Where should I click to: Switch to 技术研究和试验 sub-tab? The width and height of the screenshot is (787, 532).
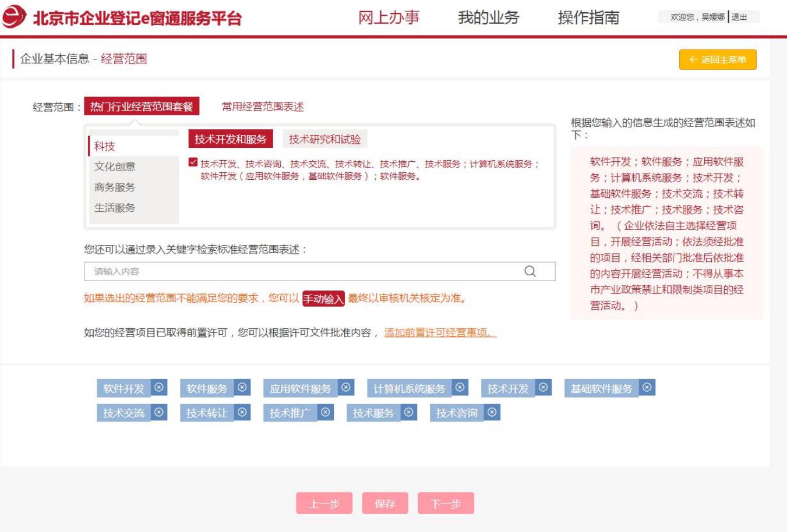tap(324, 139)
